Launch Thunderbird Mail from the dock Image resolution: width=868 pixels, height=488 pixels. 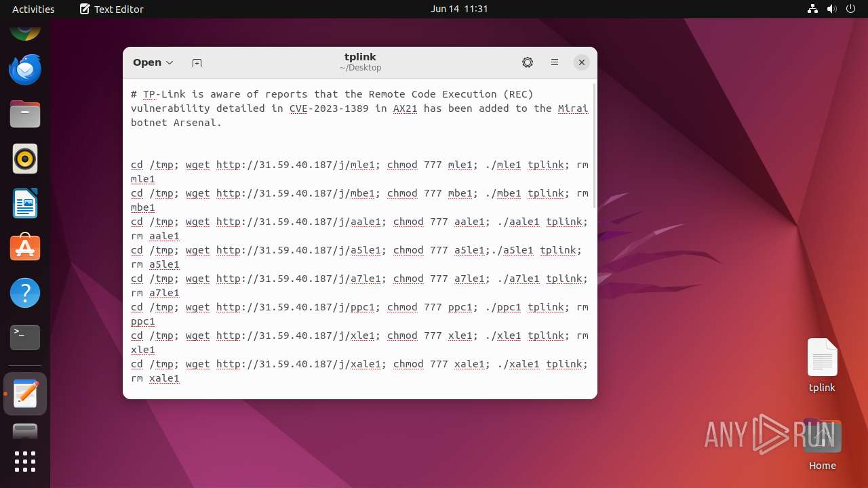click(x=25, y=69)
